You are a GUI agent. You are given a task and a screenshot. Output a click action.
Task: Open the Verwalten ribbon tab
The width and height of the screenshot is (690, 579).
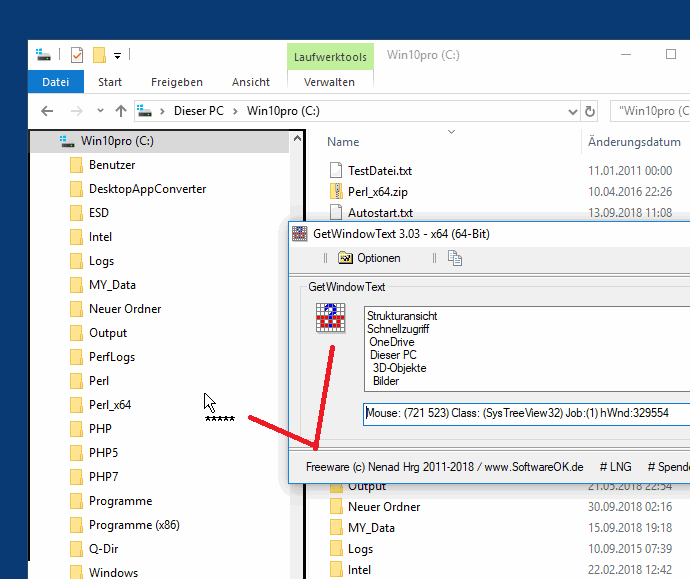click(329, 82)
